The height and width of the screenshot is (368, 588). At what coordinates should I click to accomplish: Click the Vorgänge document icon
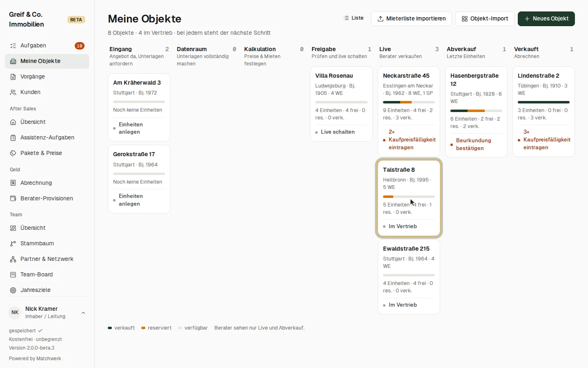click(x=13, y=77)
